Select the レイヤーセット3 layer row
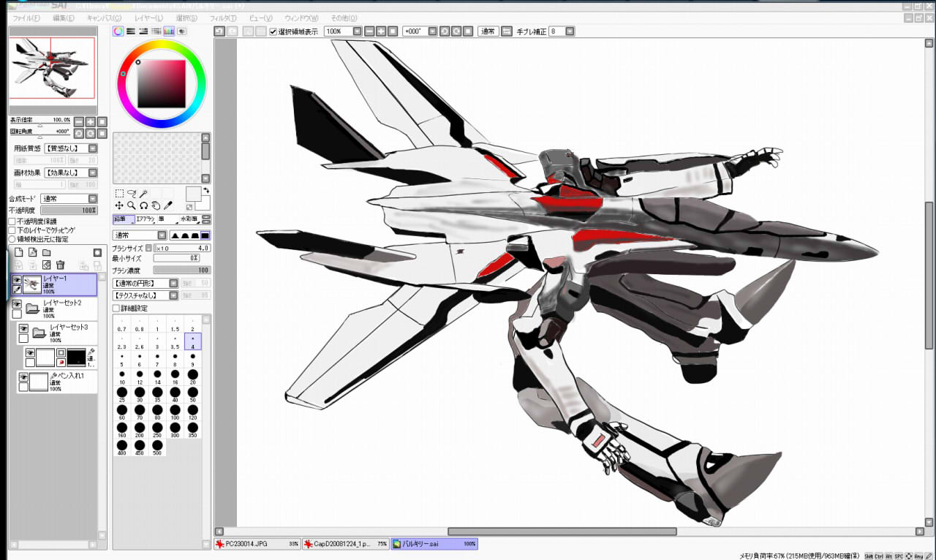Screen dimensions: 936x560 (56, 333)
